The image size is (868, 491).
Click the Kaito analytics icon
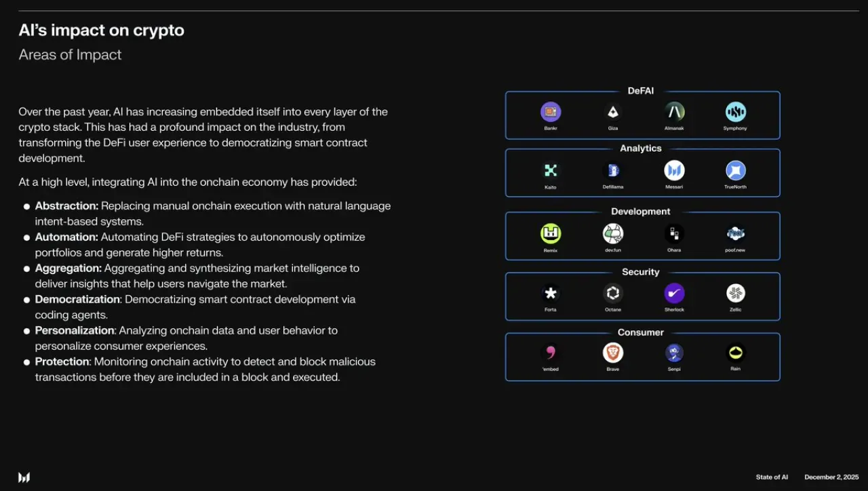(x=551, y=170)
